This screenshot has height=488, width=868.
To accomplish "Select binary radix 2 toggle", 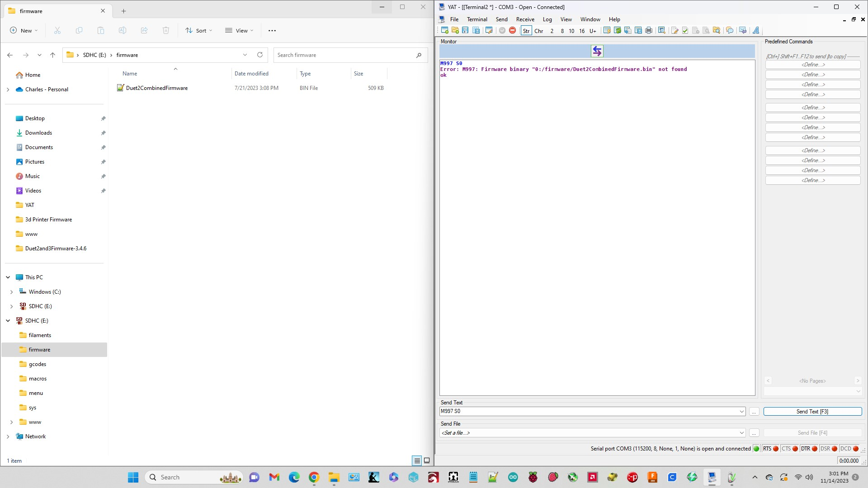I will click(x=552, y=31).
